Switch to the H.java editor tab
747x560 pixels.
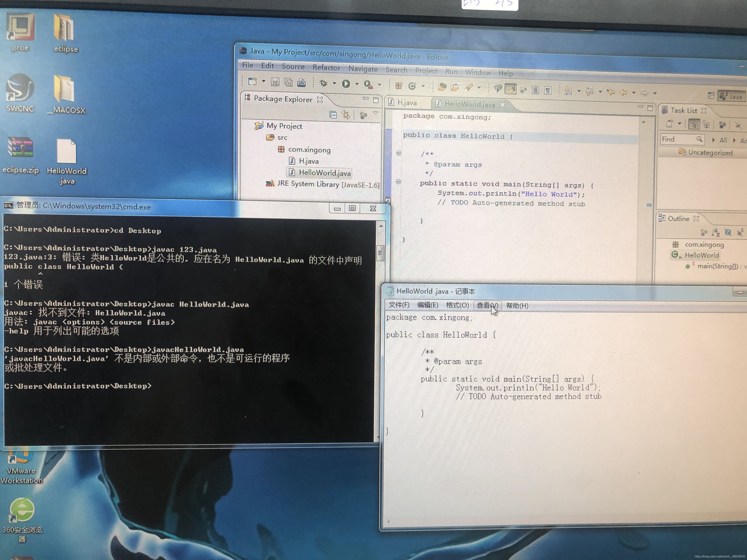[x=407, y=103]
